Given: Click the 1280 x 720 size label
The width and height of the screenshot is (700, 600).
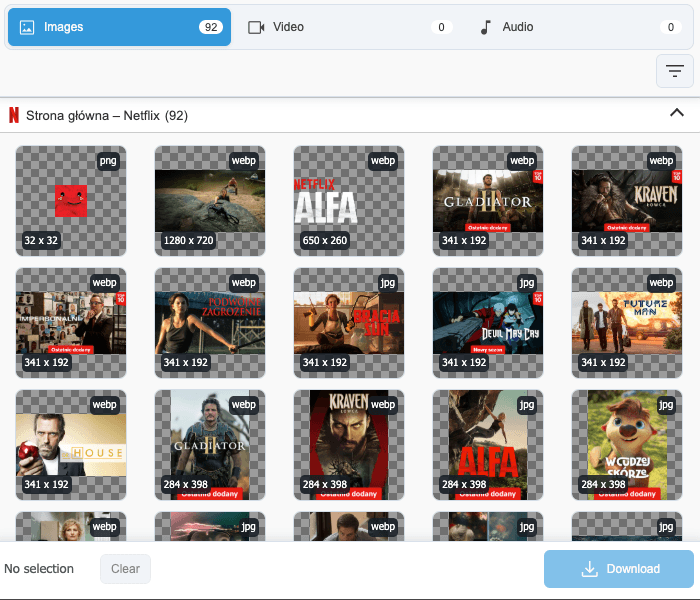Looking at the screenshot, I should point(188,240).
